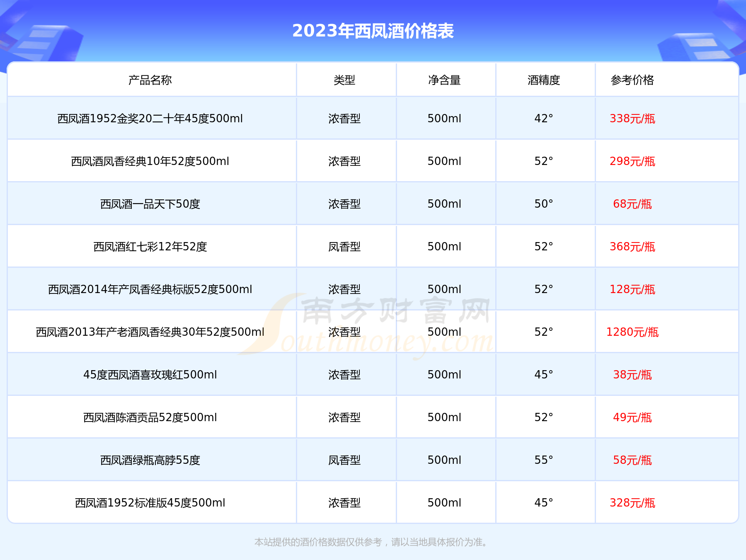Click 浓香型 in the 凤香经典10年 row

[x=344, y=161]
